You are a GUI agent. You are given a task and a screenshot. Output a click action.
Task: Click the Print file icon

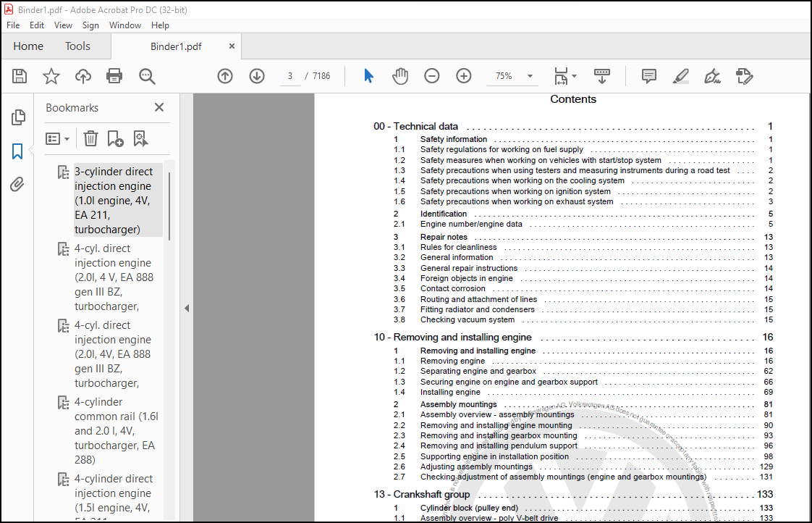(114, 76)
